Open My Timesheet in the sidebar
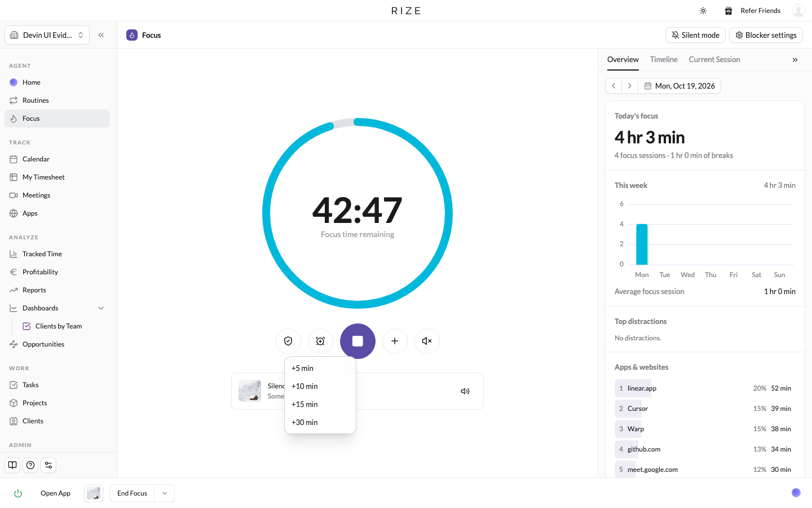The image size is (812, 508). 57,177
